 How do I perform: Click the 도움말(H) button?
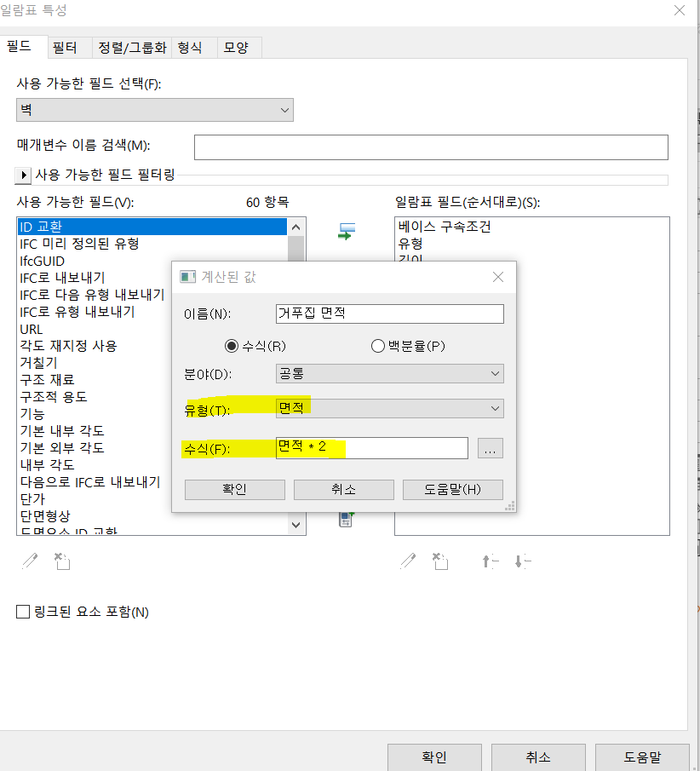[452, 489]
